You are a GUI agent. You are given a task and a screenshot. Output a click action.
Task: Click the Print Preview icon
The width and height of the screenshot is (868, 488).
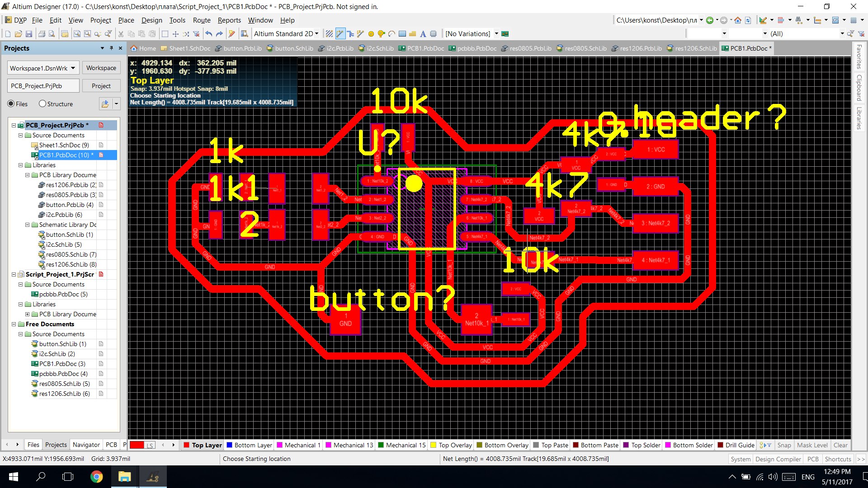click(x=52, y=34)
